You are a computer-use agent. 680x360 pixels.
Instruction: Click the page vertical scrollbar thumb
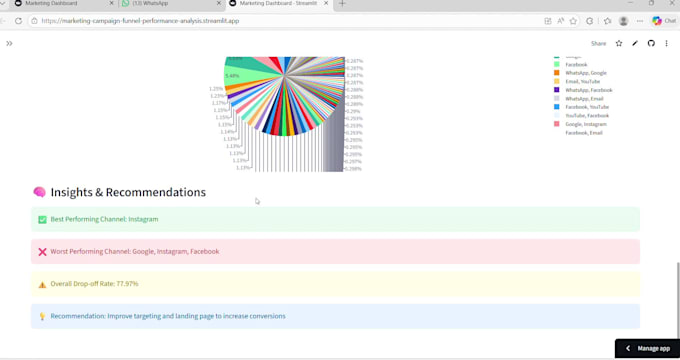pyautogui.click(x=678, y=299)
